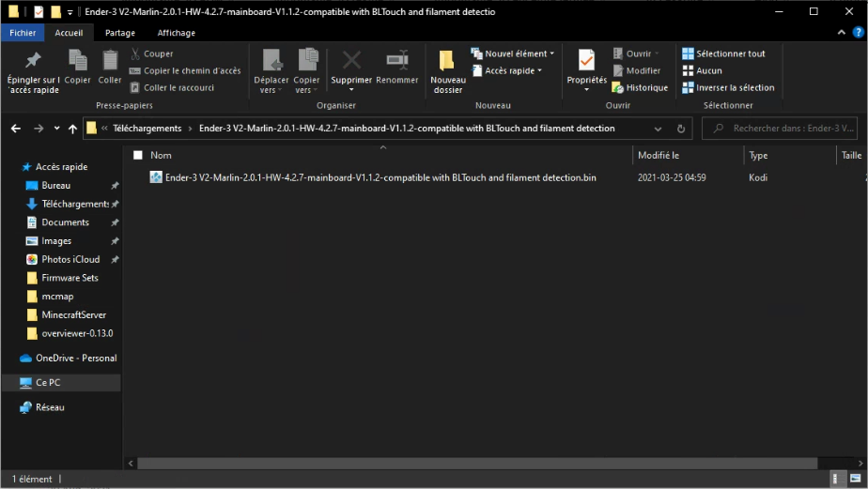
Task: Click Modifier in the ribbon
Action: pyautogui.click(x=637, y=70)
